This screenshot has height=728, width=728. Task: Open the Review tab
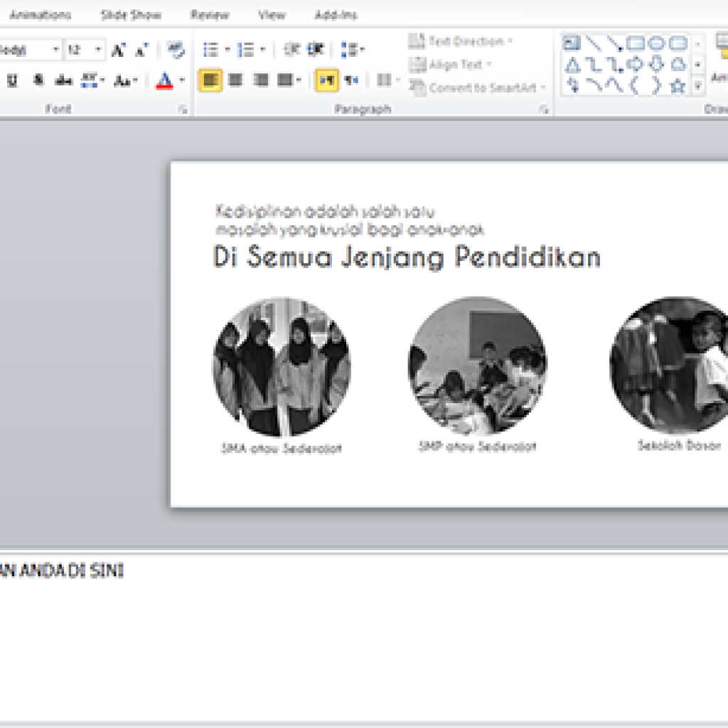pos(210,15)
